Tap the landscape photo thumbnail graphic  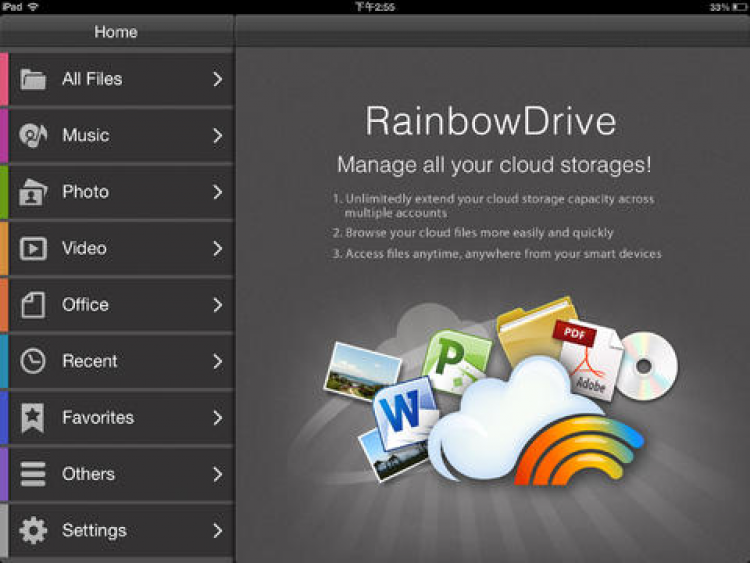[362, 371]
